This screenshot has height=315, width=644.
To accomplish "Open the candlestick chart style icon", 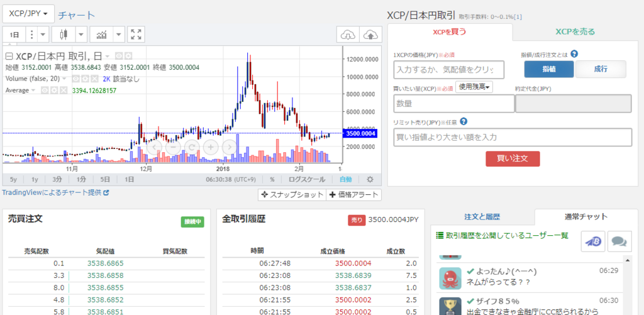I will 64,35.
